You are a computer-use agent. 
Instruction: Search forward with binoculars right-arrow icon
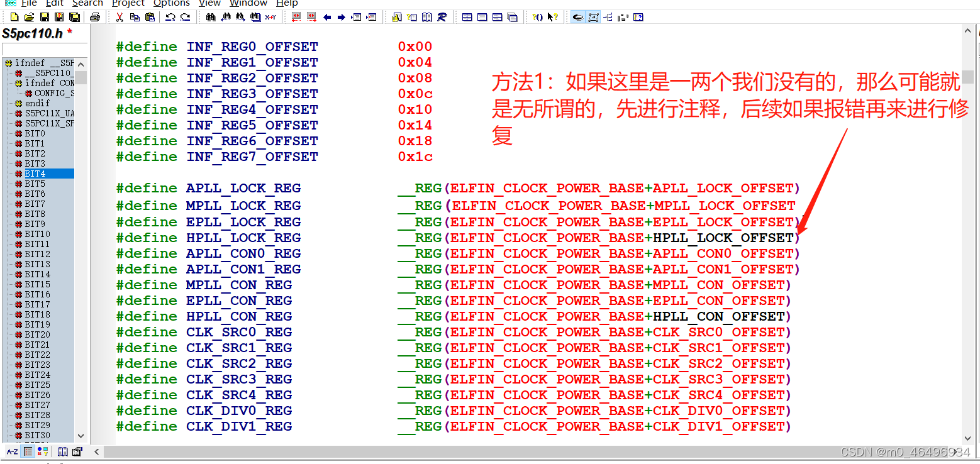point(240,17)
